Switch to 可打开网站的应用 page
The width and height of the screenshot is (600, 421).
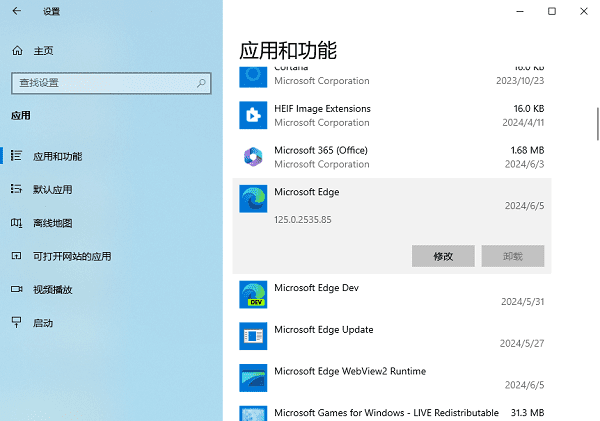pos(72,256)
